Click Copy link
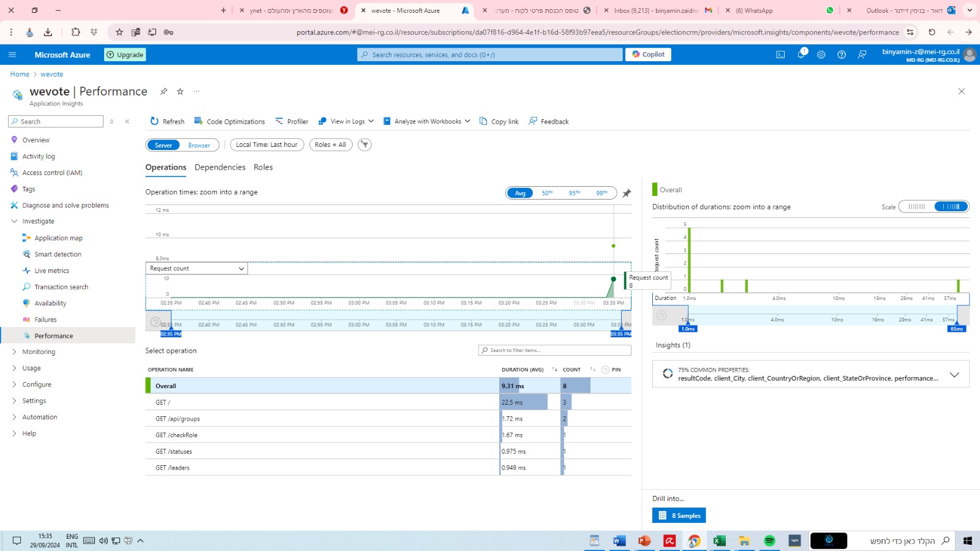 [499, 121]
